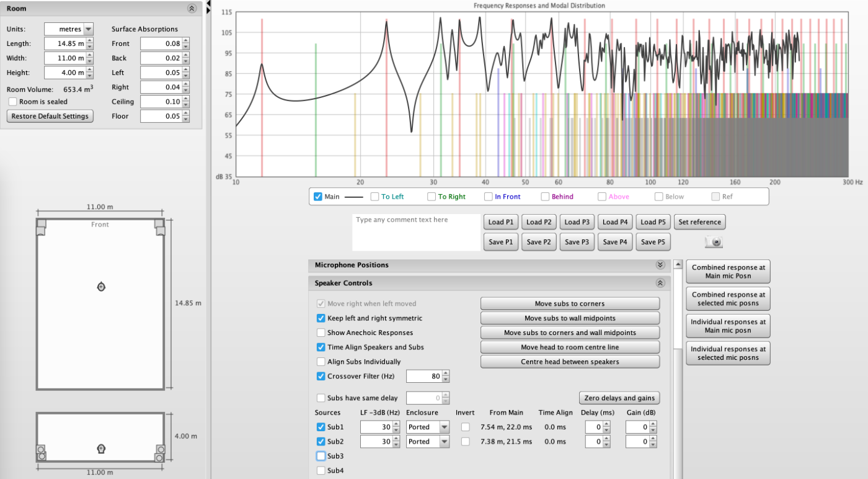The width and height of the screenshot is (868, 479).
Task: Toggle the Room is sealed checkbox
Action: click(x=12, y=102)
